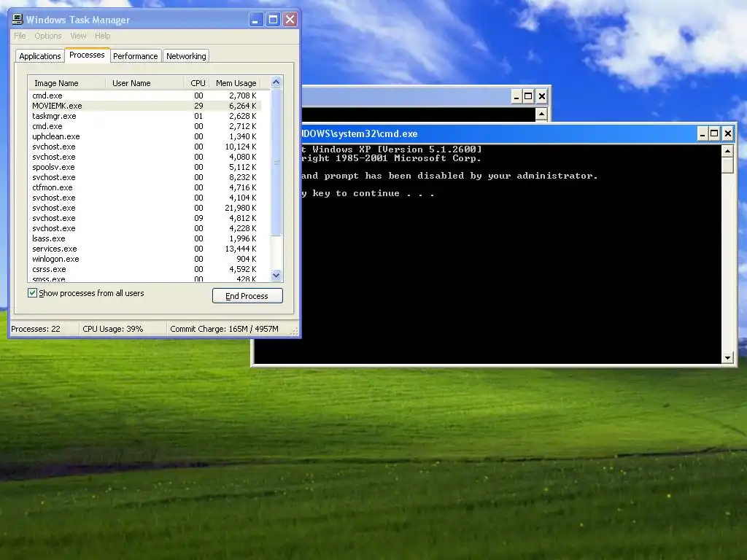The width and height of the screenshot is (747, 560).
Task: Open the Options menu
Action: 47,36
